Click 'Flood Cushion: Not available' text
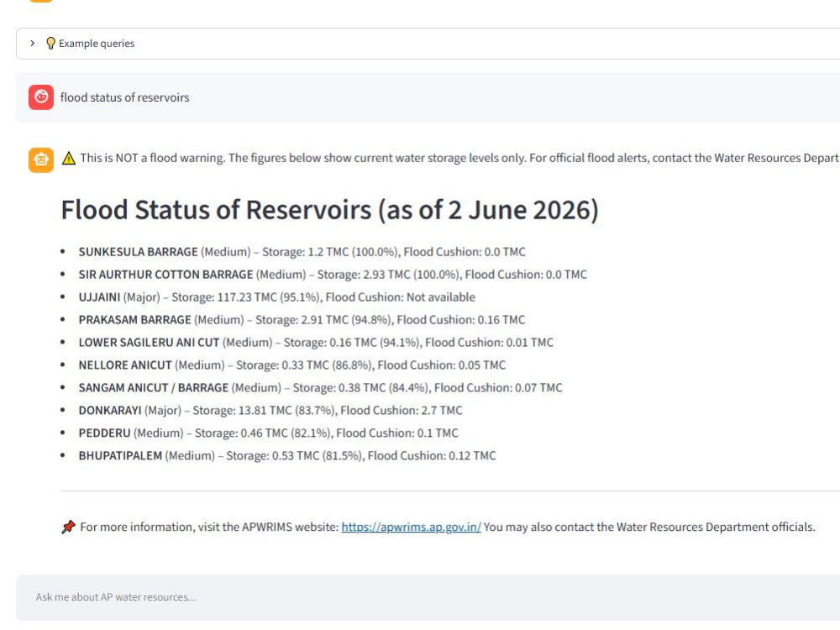This screenshot has width=840, height=630. [x=400, y=297]
